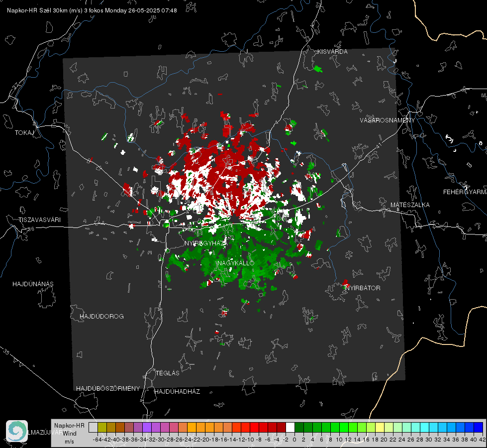Click the -24 legend value
This screenshot has width=487, height=448.
pyautogui.click(x=187, y=440)
